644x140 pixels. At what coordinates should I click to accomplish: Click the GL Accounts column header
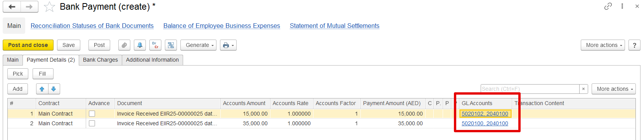pyautogui.click(x=485, y=103)
